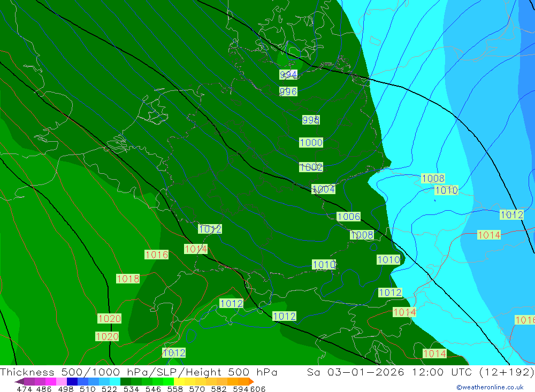
Task: Click the 1002 isobar label
Action: coord(311,167)
